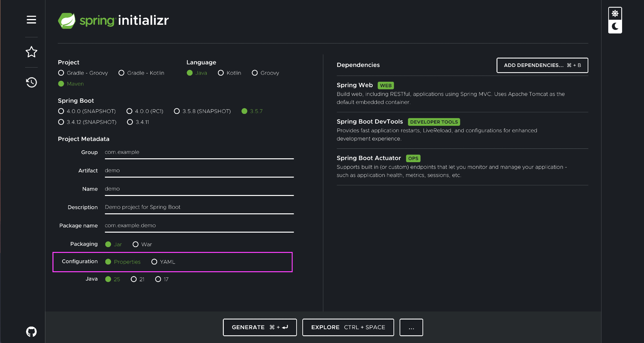Click the Explore button
The width and height of the screenshot is (644, 343).
click(348, 327)
